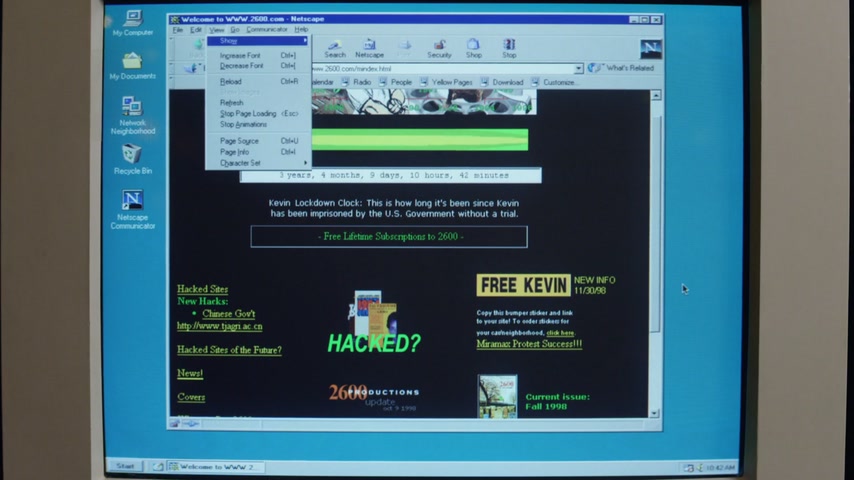Open the Network Neighborhood desktop icon

[x=132, y=115]
